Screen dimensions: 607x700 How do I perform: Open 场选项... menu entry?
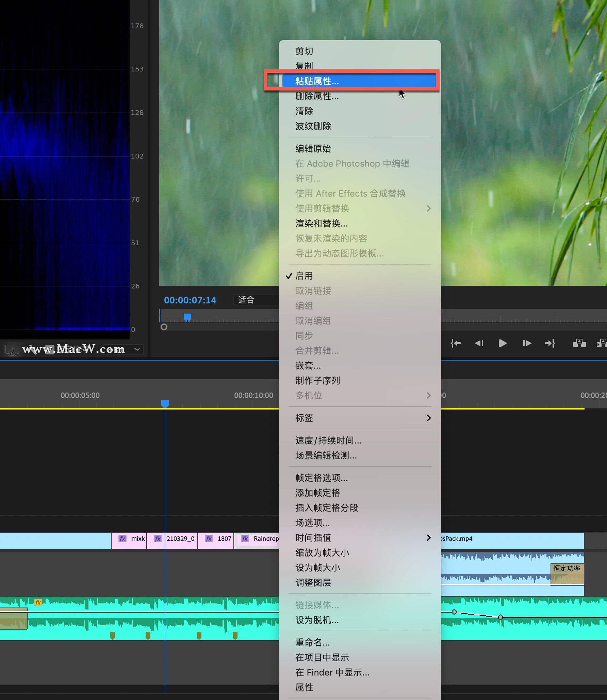[360, 523]
